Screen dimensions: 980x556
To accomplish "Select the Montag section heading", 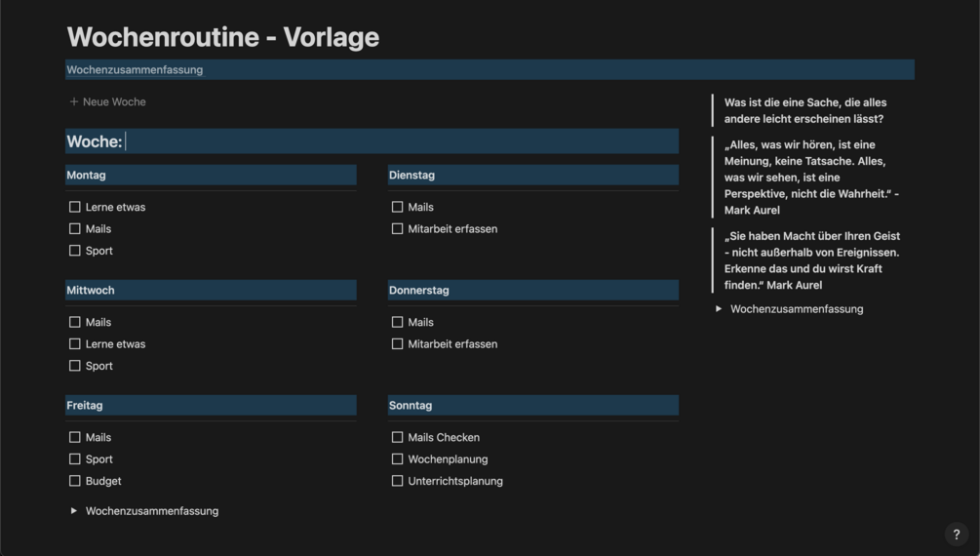I will (87, 176).
